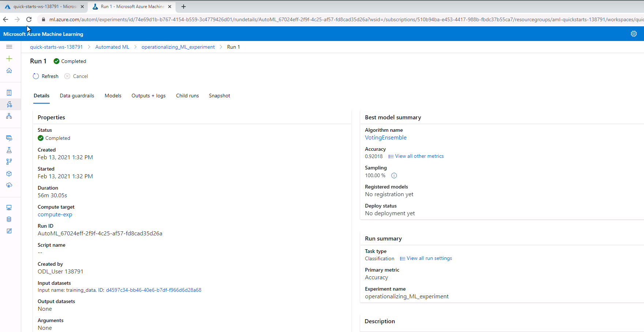This screenshot has height=332, width=644.
Task: Go to Home via sidebar house icon
Action: pyautogui.click(x=9, y=71)
